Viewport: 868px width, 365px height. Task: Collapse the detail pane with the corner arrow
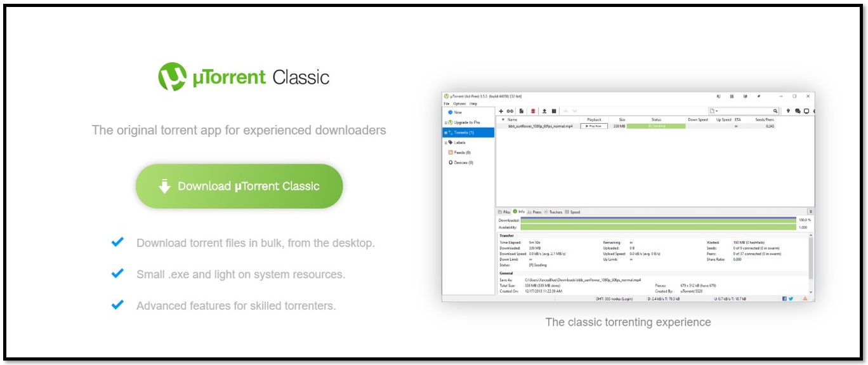[x=810, y=211]
